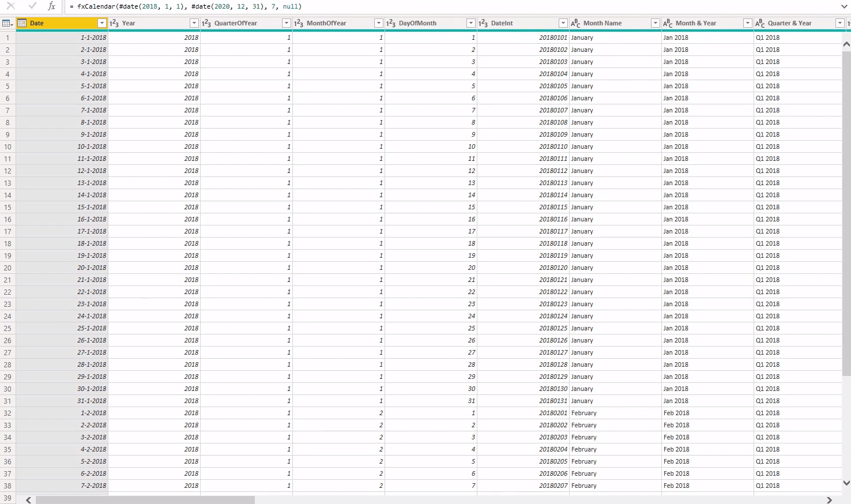Confirm formula with the checkmark icon
851x504 pixels.
32,6
